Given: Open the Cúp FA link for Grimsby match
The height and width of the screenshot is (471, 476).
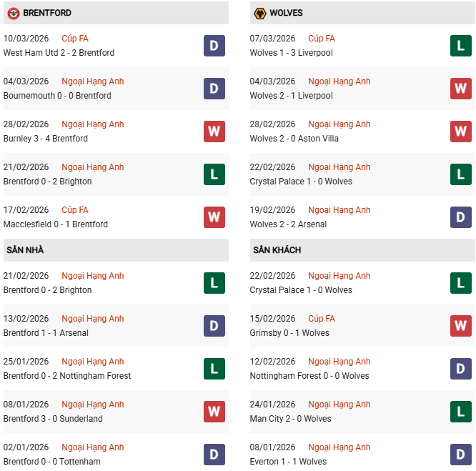Looking at the screenshot, I should (322, 319).
